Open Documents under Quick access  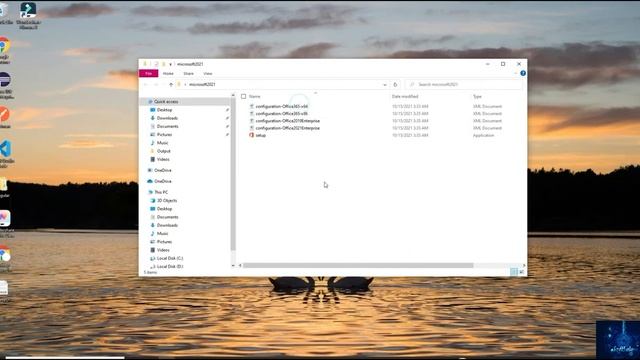167,127
